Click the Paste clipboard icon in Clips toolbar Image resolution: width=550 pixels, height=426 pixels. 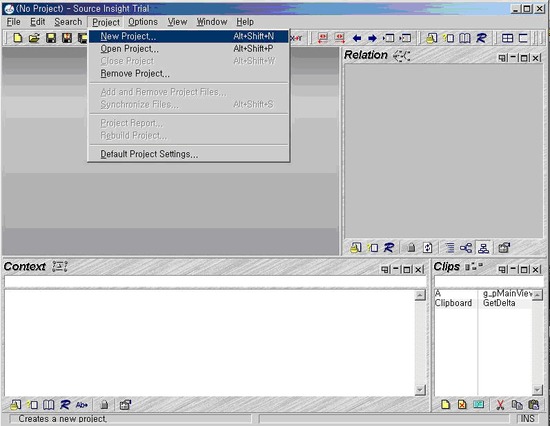pos(533,405)
